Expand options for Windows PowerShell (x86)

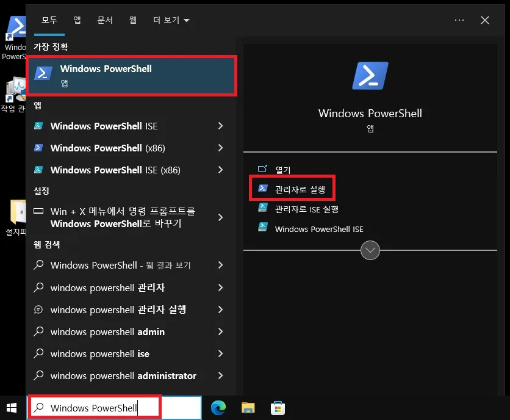[220, 148]
